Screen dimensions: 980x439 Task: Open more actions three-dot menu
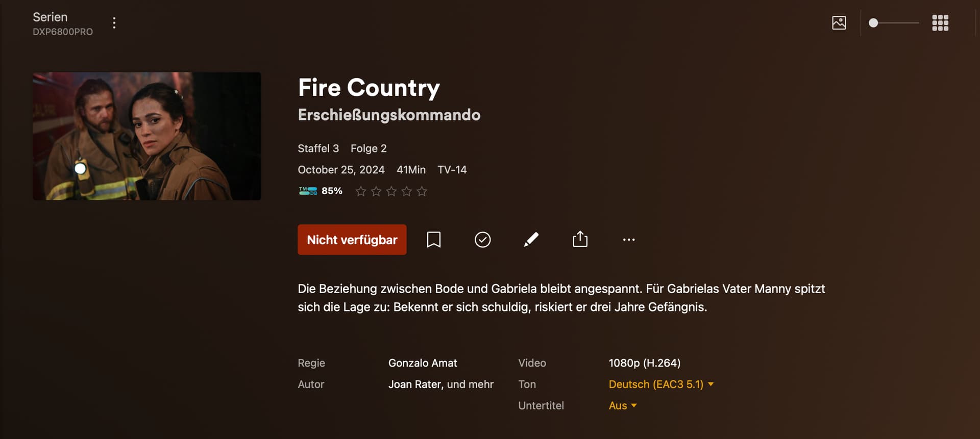tap(629, 240)
